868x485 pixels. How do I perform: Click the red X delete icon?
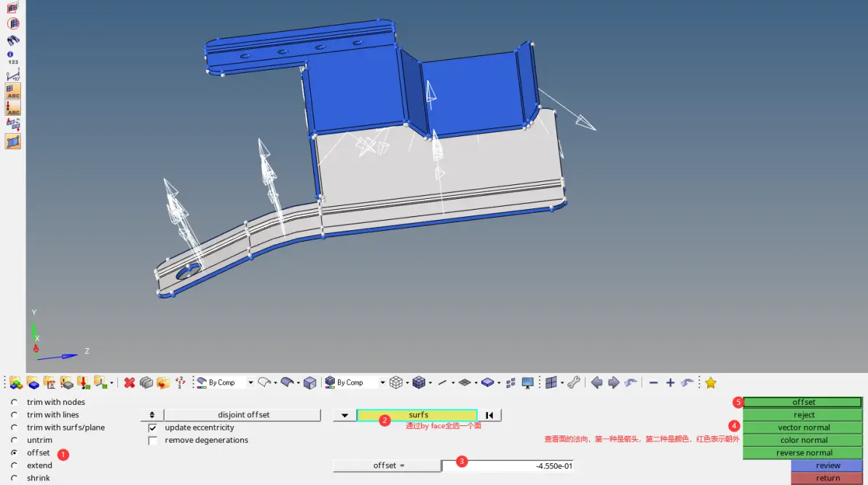(130, 382)
